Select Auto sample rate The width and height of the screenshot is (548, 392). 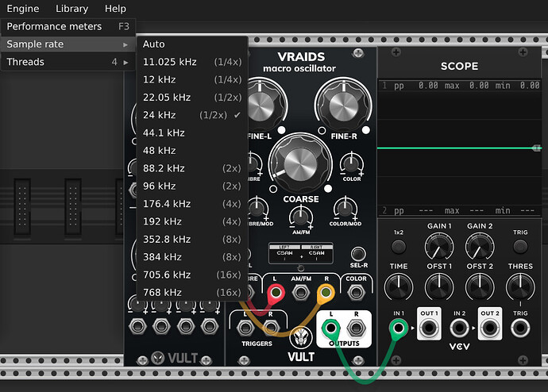click(192, 44)
